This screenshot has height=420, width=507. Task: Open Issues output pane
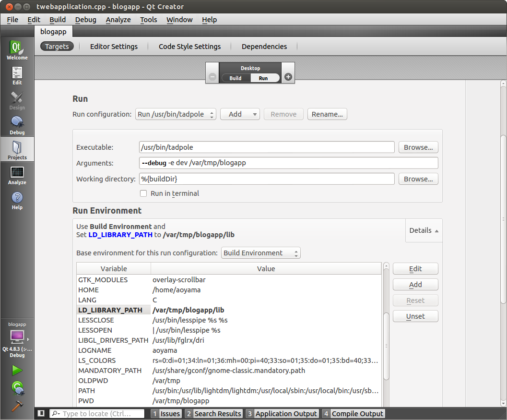coord(166,414)
